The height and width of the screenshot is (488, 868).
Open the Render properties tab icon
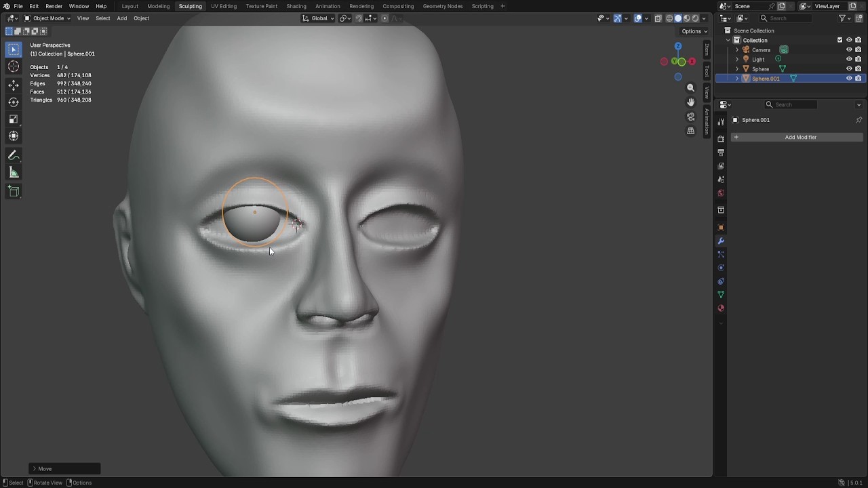click(721, 139)
